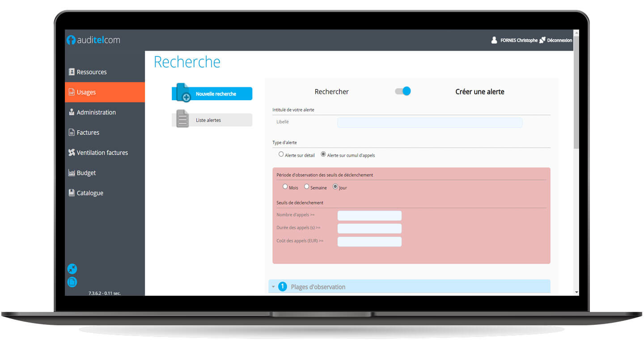The width and height of the screenshot is (644, 349).
Task: Click the Ventilation factures fan icon
Action: (x=72, y=153)
